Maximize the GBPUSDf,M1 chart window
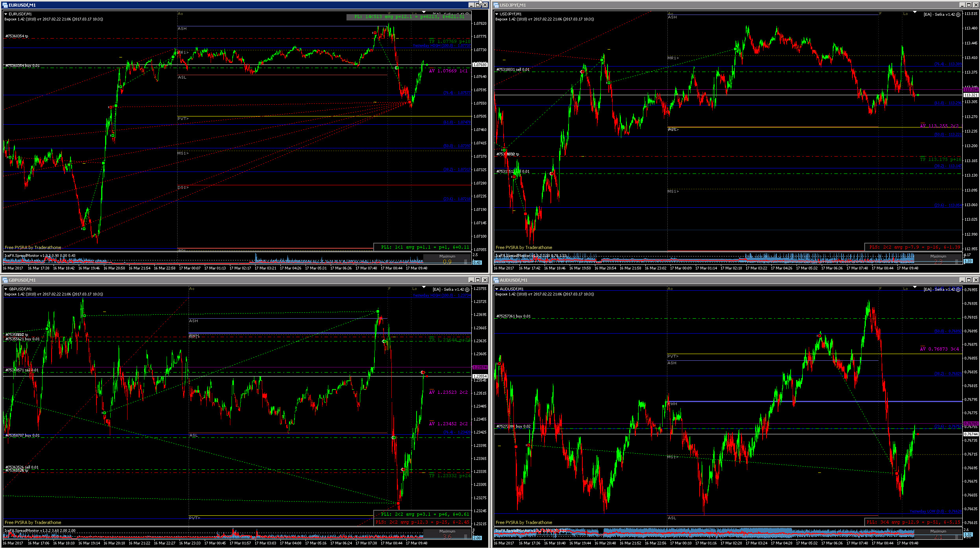980x548 pixels. pyautogui.click(x=478, y=280)
